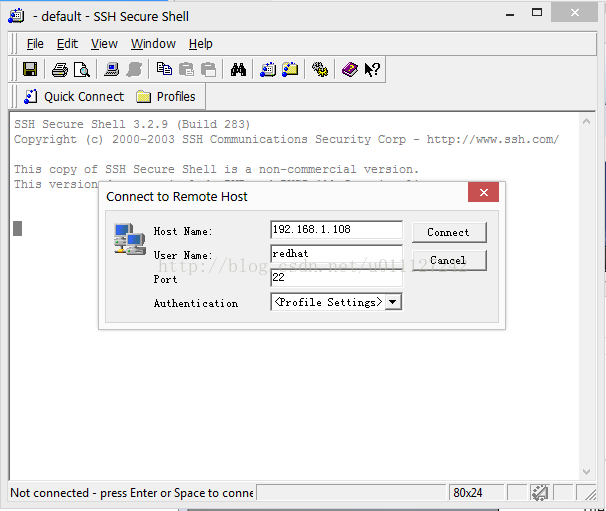
Task: Open the View menu
Action: coord(104,44)
